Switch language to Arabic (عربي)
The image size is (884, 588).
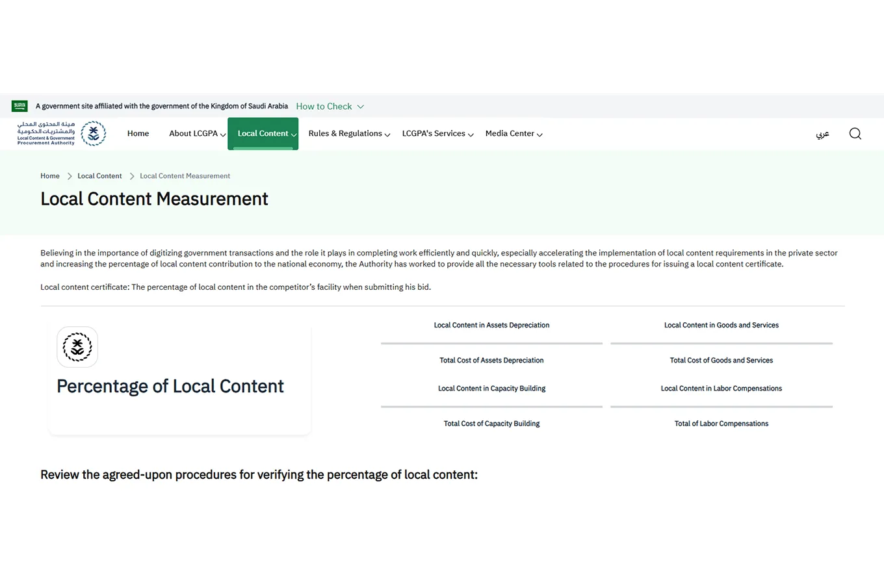coord(822,134)
